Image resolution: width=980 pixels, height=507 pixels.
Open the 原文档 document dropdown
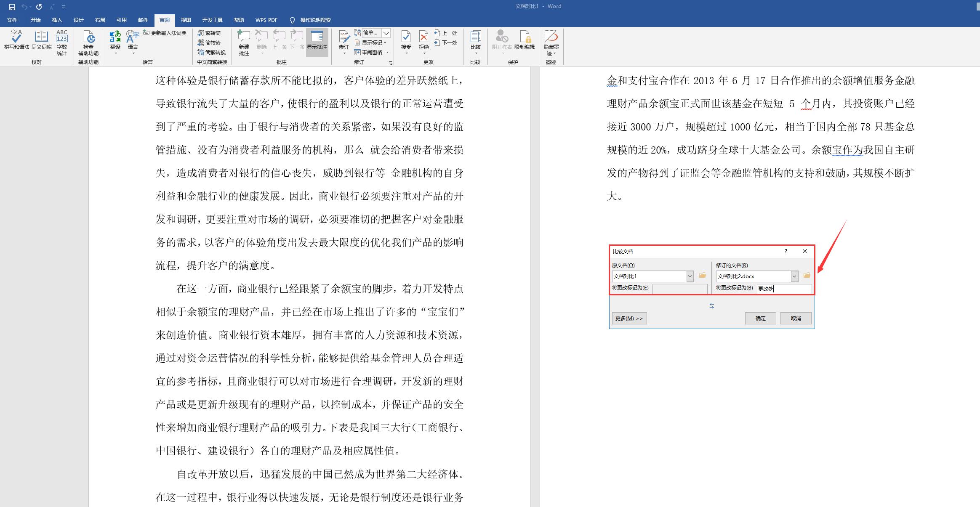point(689,276)
